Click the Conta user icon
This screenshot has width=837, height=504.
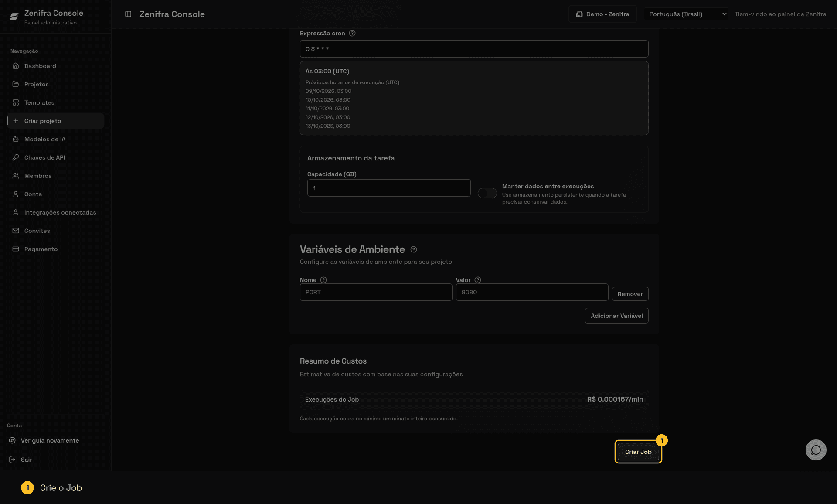click(x=16, y=194)
